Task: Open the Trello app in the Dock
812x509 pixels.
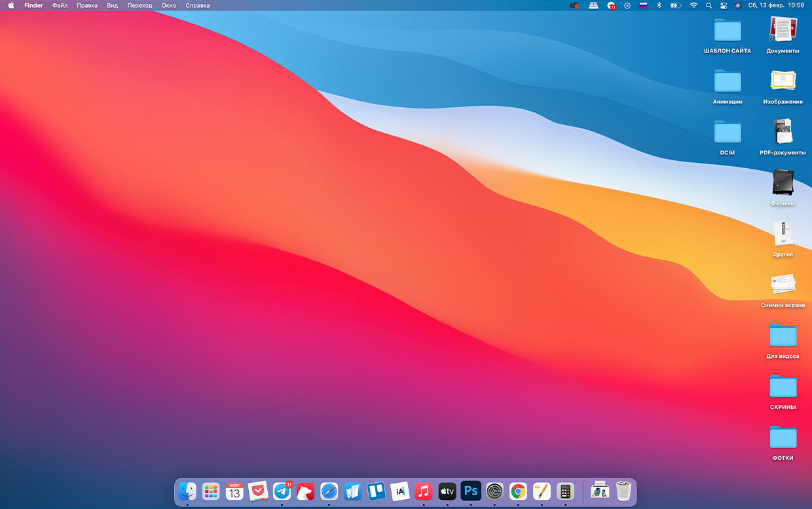Action: coord(376,491)
